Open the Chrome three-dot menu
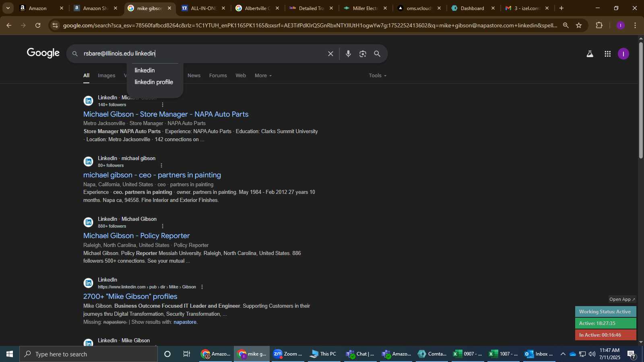 pos(635,25)
